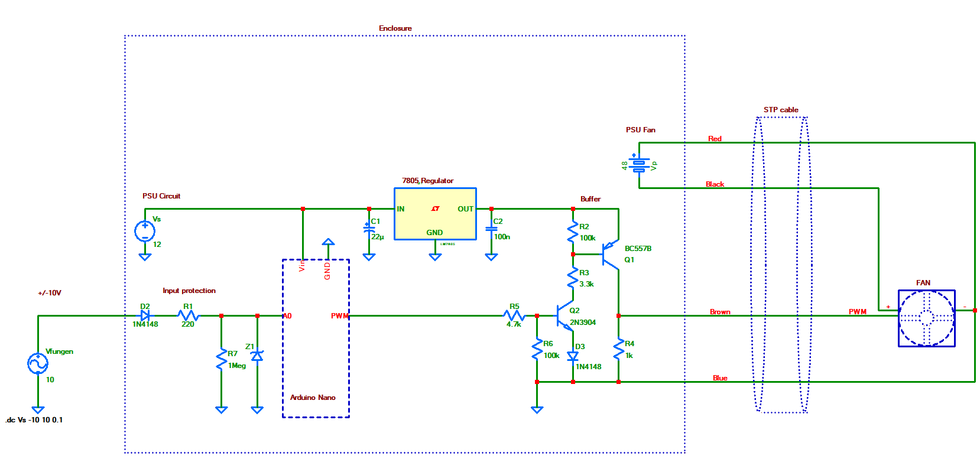Click the 1N4148 text under D2
This screenshot has height=459, width=980.
coord(145,324)
